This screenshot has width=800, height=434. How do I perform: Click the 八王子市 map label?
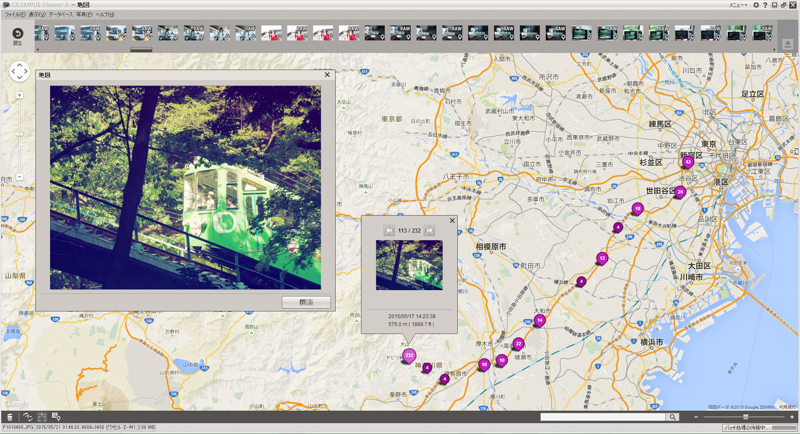point(456,176)
